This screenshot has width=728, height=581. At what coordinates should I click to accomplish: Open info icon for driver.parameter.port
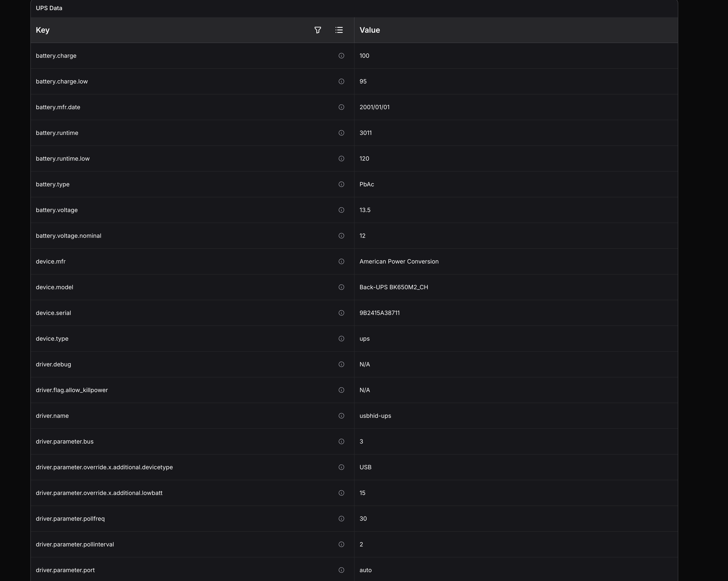coord(341,570)
